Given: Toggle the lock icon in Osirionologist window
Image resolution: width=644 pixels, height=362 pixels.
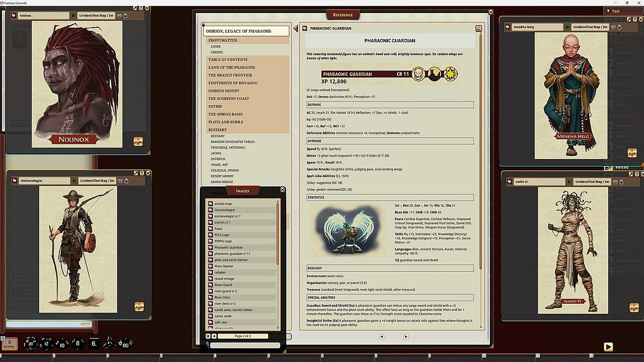Looking at the screenshot, I should point(127,180).
